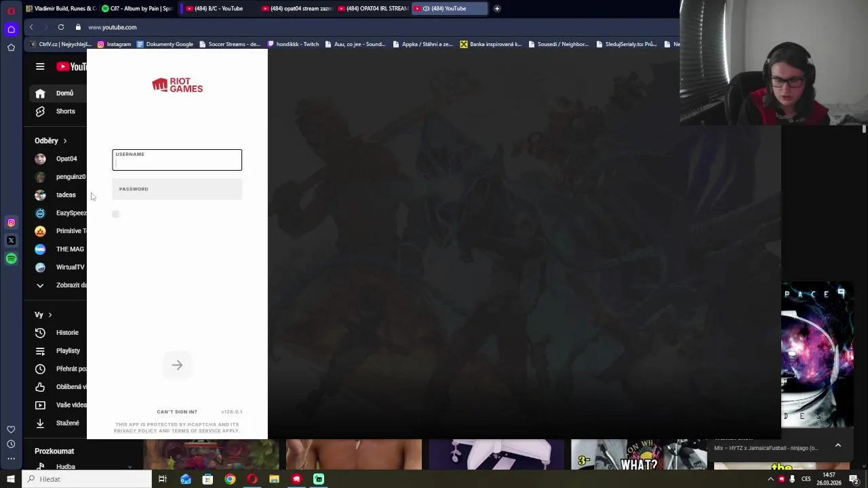Open the CAN'T SIGN IN? link
This screenshot has width=868, height=488.
coord(177,412)
